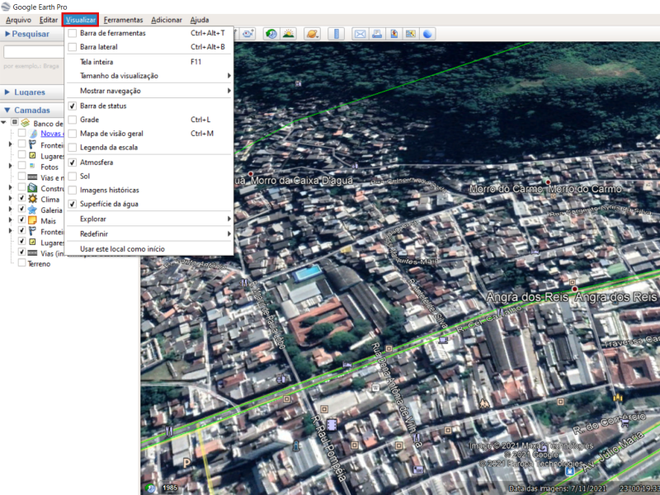Image resolution: width=660 pixels, height=495 pixels.
Task: Uncheck Barra de status option
Action: 72,106
